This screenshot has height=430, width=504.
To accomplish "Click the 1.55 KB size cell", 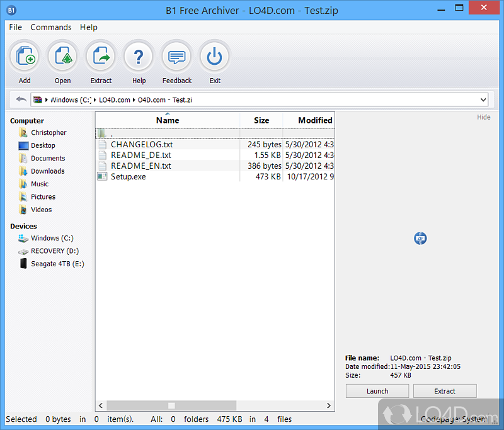I will point(267,155).
